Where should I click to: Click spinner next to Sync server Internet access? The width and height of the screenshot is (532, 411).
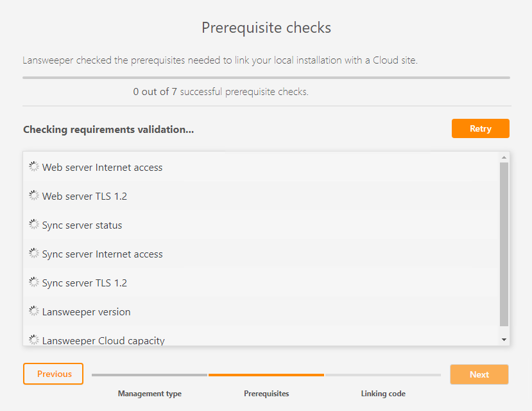click(34, 253)
